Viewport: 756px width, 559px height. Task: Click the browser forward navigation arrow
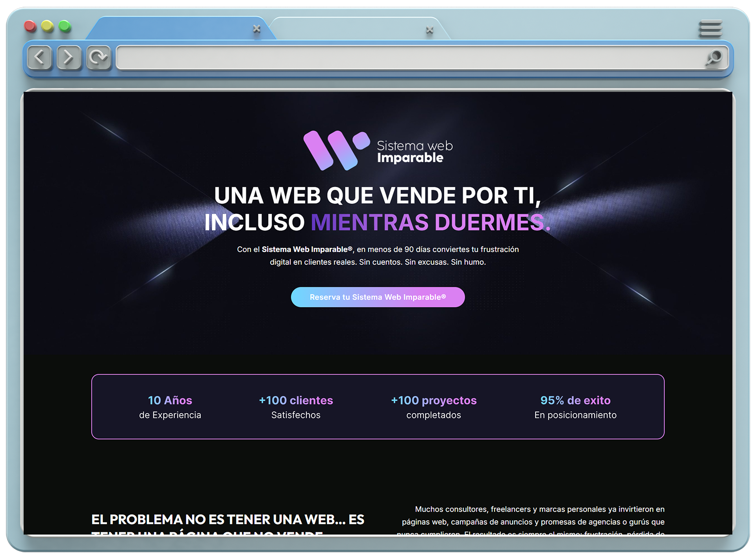pos(69,58)
